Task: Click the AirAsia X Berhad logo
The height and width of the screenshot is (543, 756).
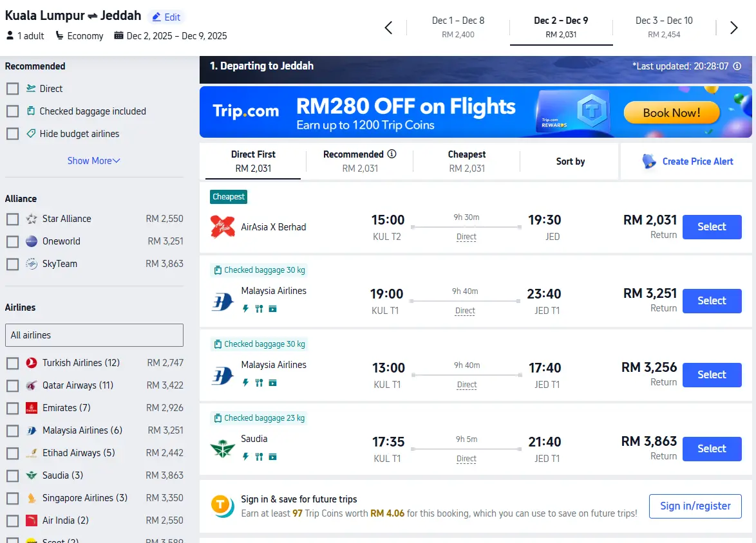Action: (x=222, y=227)
